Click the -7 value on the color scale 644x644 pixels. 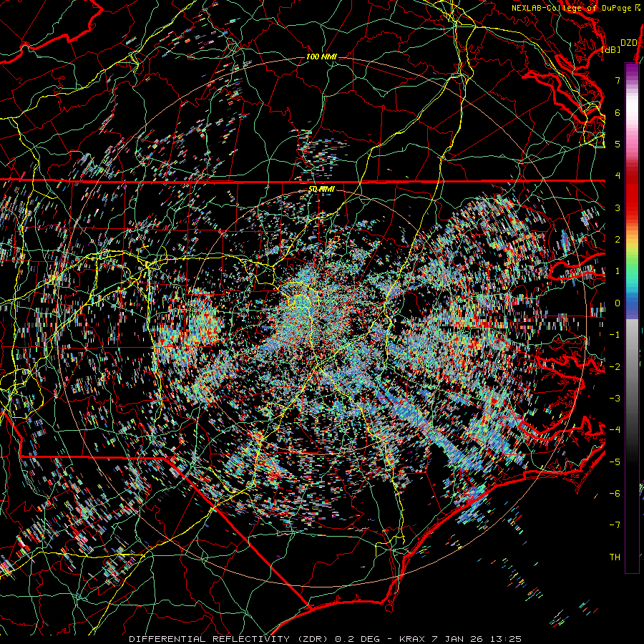point(615,525)
